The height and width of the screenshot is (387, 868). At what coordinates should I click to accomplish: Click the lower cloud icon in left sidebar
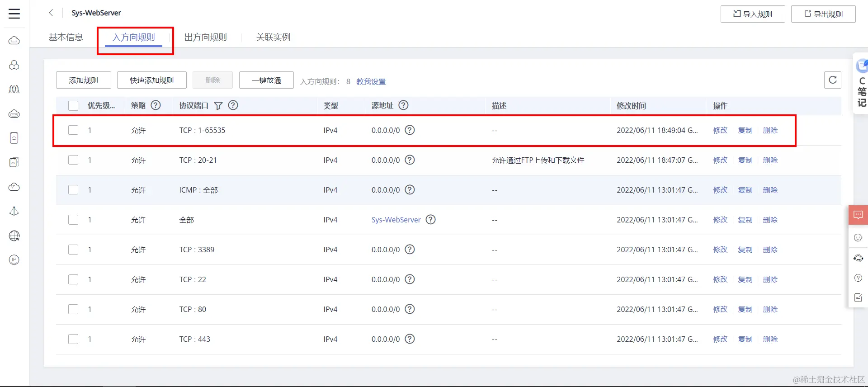pos(14,187)
